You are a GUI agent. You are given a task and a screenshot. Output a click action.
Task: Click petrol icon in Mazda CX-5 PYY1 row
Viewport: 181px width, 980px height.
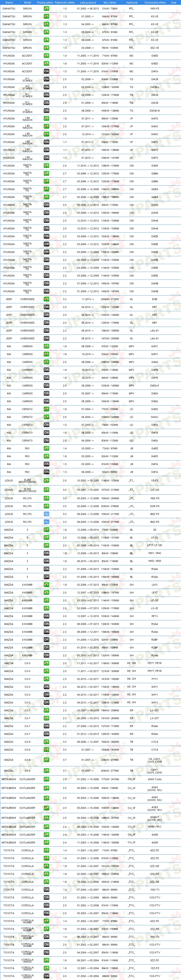pos(46,679)
